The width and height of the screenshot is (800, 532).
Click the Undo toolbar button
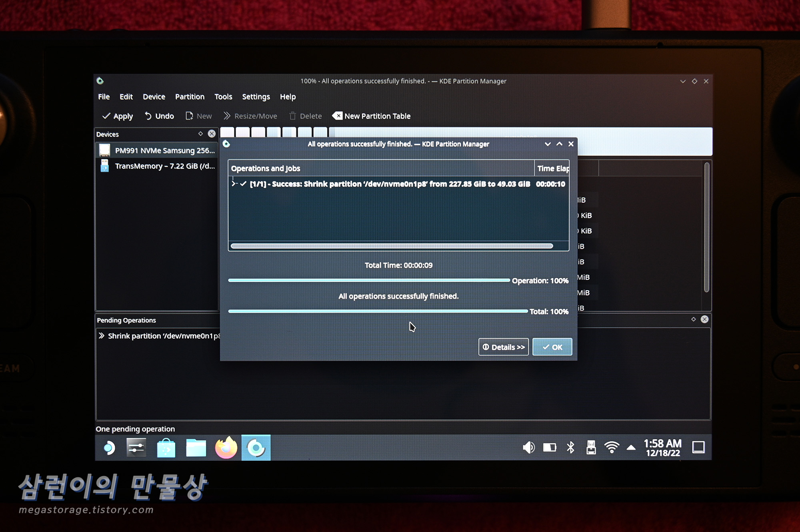click(159, 116)
